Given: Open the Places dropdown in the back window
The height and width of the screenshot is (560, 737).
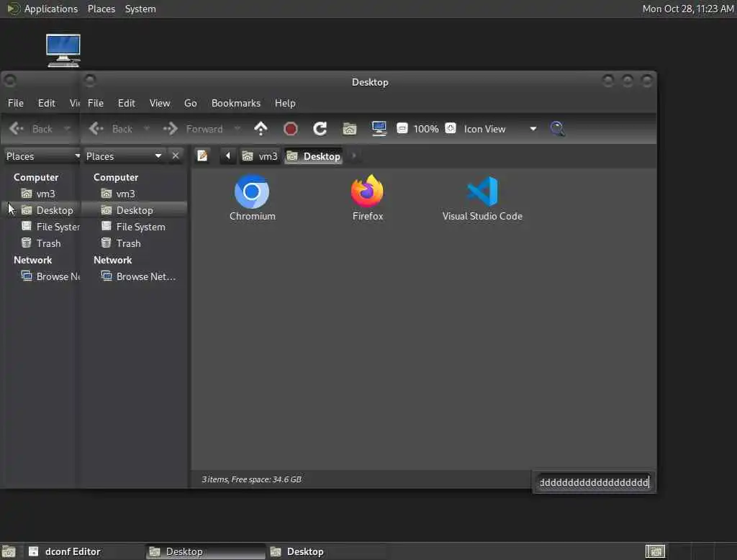Looking at the screenshot, I should 42,156.
